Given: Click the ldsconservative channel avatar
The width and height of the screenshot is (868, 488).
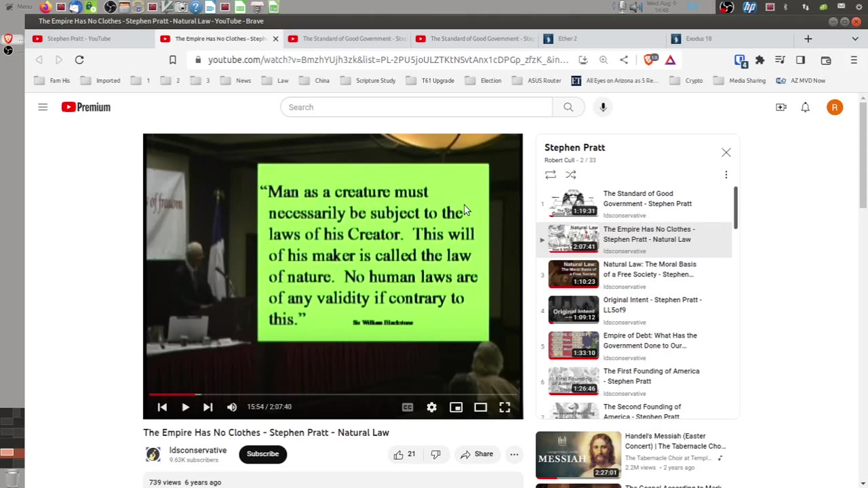Looking at the screenshot, I should point(153,454).
